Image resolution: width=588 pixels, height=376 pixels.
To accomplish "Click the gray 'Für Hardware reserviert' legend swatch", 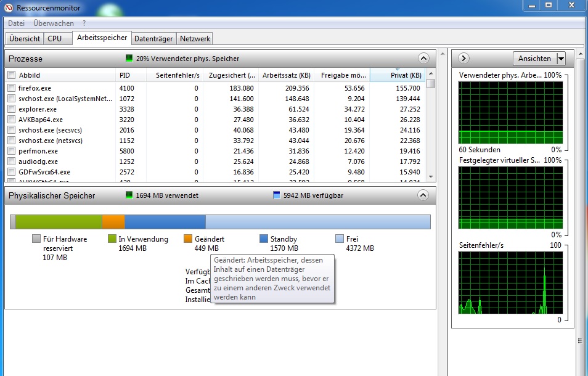I will (x=36, y=239).
